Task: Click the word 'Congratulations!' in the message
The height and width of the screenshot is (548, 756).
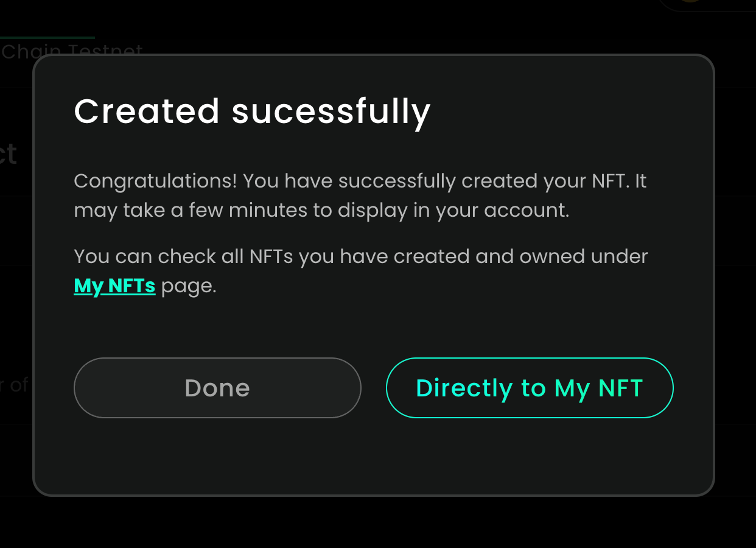Action: tap(155, 181)
